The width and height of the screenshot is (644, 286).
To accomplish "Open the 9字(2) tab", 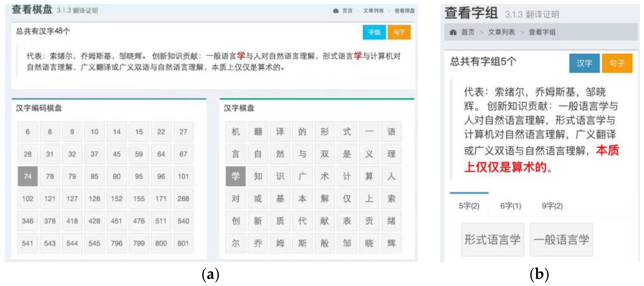I will [552, 206].
